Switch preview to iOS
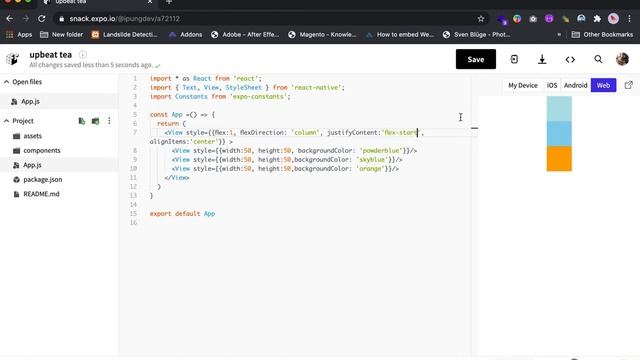This screenshot has width=640, height=360. 551,85
